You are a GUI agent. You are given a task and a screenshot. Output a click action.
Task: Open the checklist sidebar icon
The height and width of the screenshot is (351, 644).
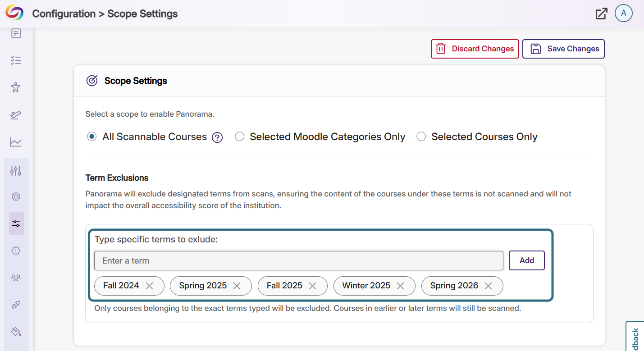click(x=16, y=60)
